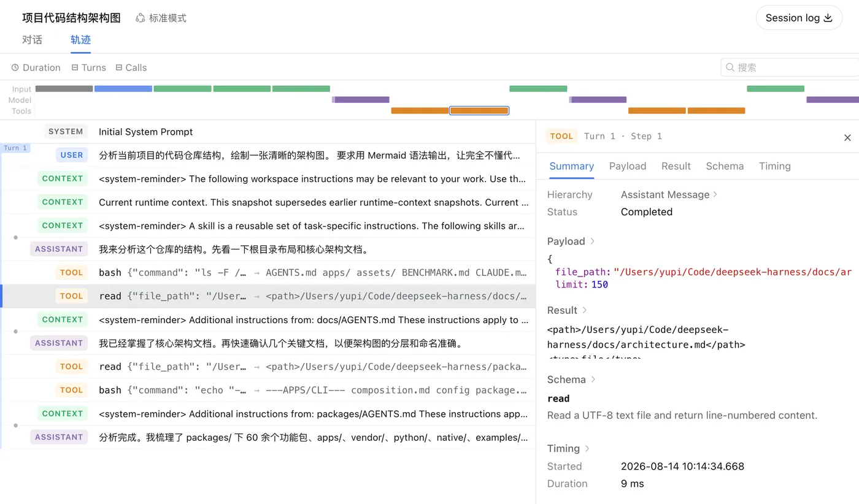
Task: Click the limit value 150
Action: 600,284
